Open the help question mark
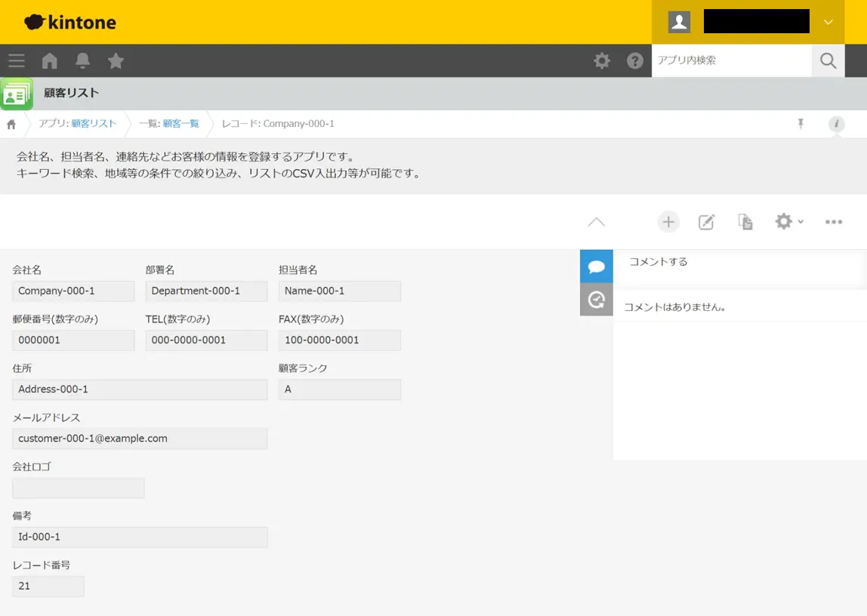Image resolution: width=867 pixels, height=616 pixels. [x=634, y=61]
